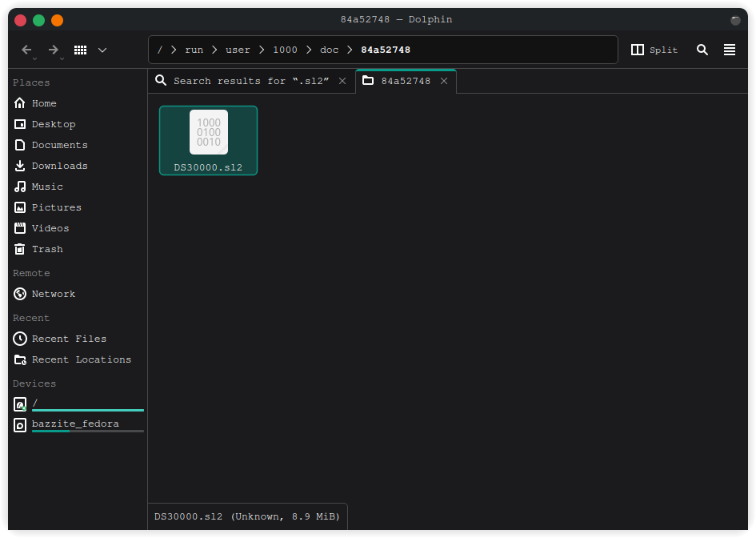The image size is (756, 538).
Task: Navigate to run in breadcrumb
Action: [194, 50]
